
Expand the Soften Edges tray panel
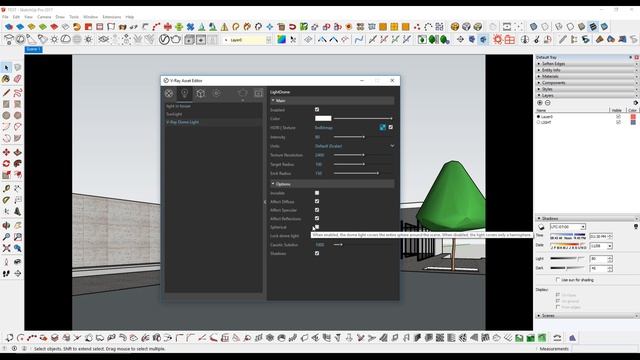pos(587,64)
